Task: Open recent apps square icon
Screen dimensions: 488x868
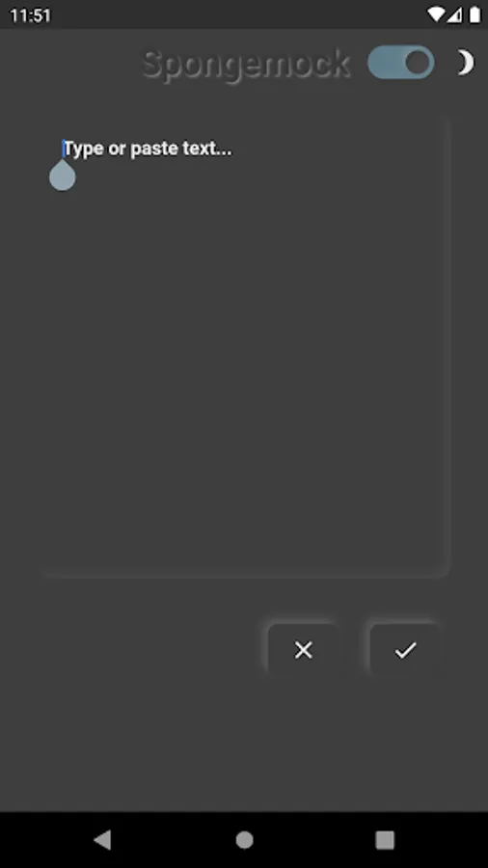Action: [385, 840]
